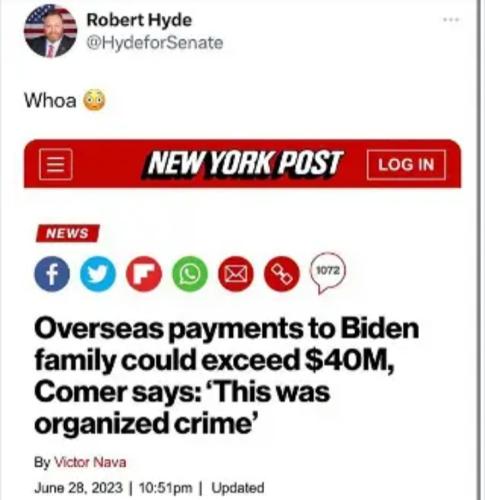Share article via the Twitter bird icon
Screen dimensions: 485x500
click(x=98, y=274)
